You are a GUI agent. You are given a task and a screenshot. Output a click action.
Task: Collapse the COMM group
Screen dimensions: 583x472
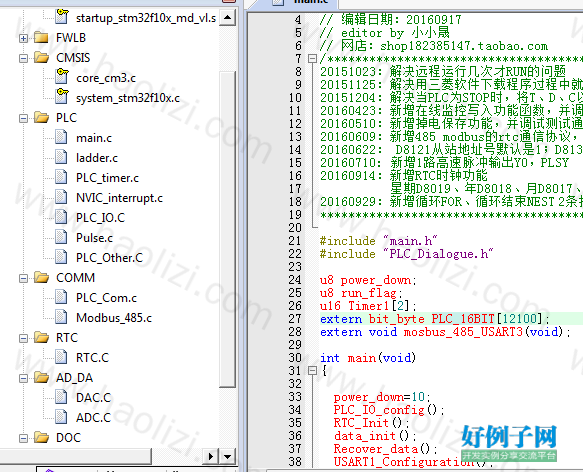click(23, 278)
